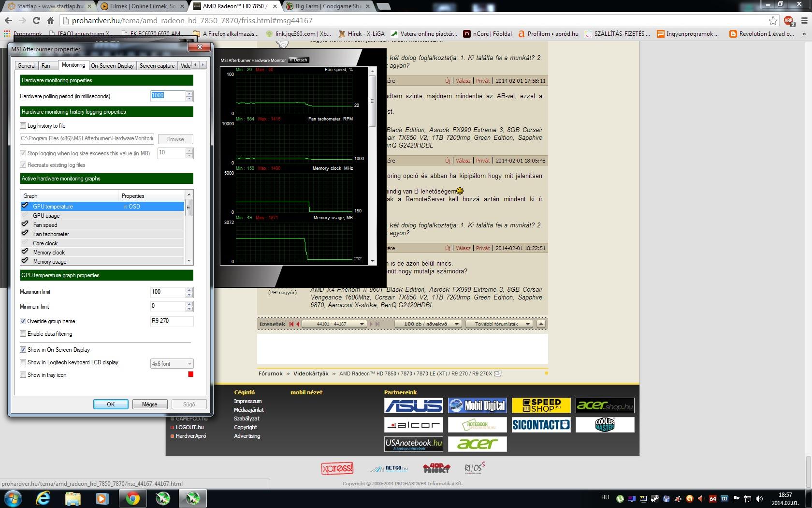The height and width of the screenshot is (508, 812).
Task: Open the Speed Shop partner logo
Action: click(541, 405)
